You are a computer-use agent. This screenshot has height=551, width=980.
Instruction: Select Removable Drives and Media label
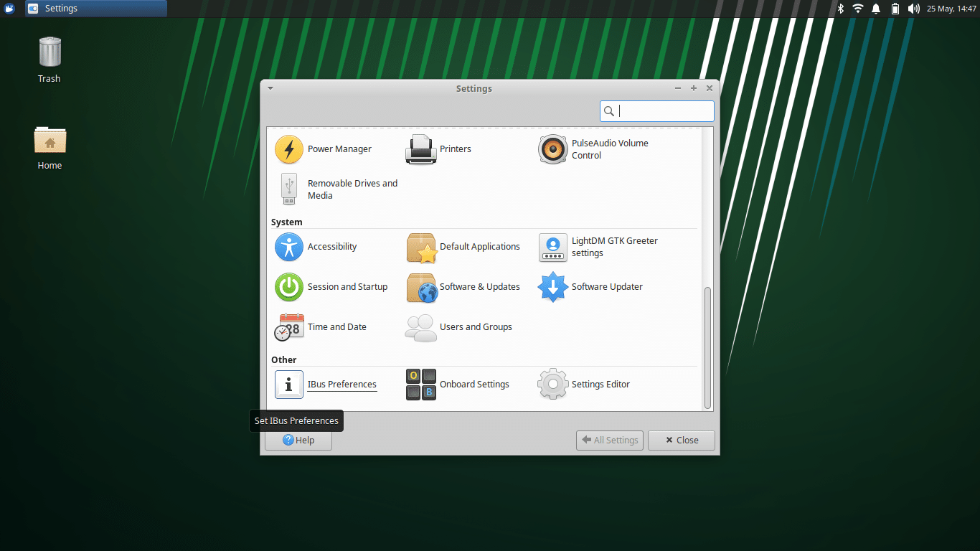pos(352,189)
